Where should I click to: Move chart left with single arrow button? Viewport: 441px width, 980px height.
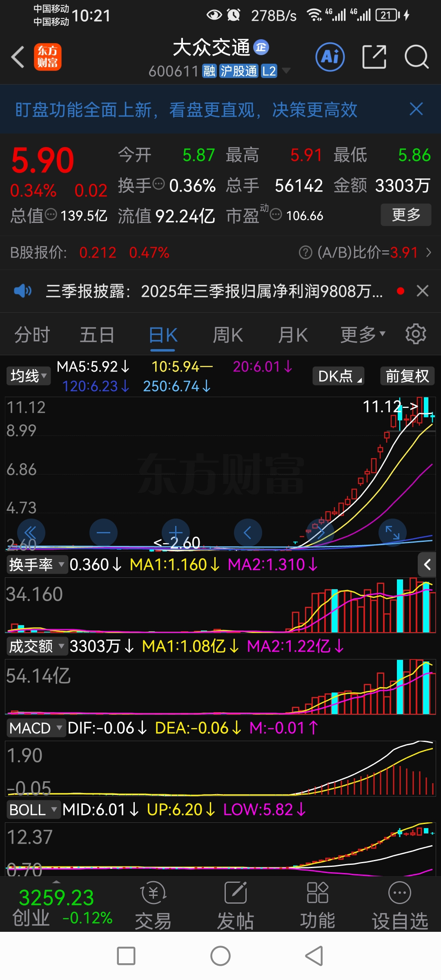(248, 532)
